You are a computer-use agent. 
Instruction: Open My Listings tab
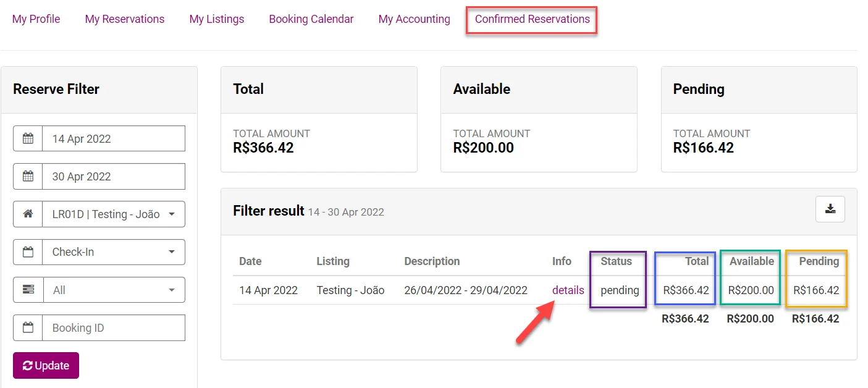(x=217, y=19)
